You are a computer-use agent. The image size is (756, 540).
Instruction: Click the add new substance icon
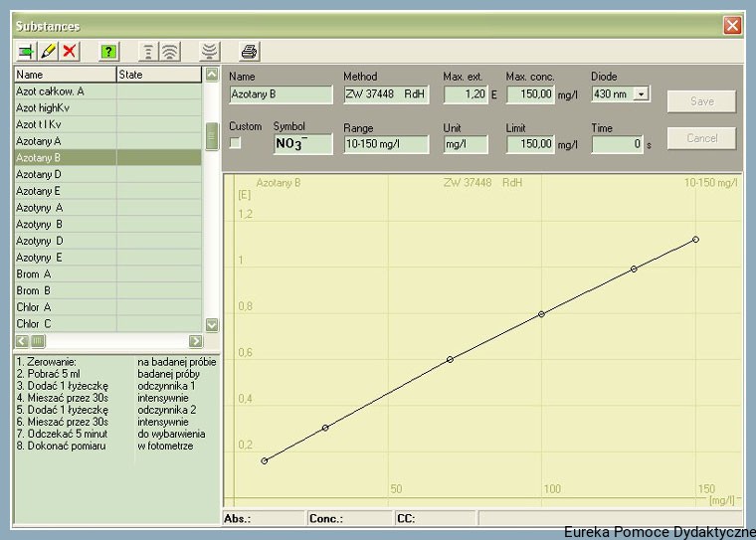coord(26,51)
